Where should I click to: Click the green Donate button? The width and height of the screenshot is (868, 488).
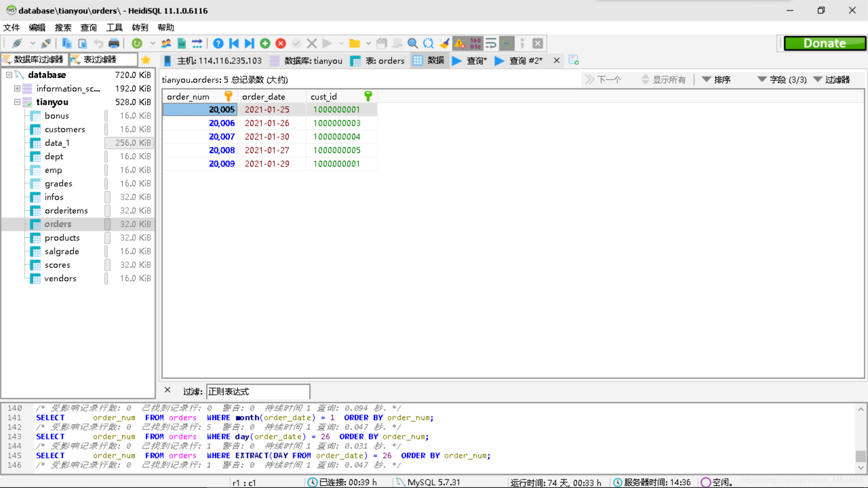[824, 43]
